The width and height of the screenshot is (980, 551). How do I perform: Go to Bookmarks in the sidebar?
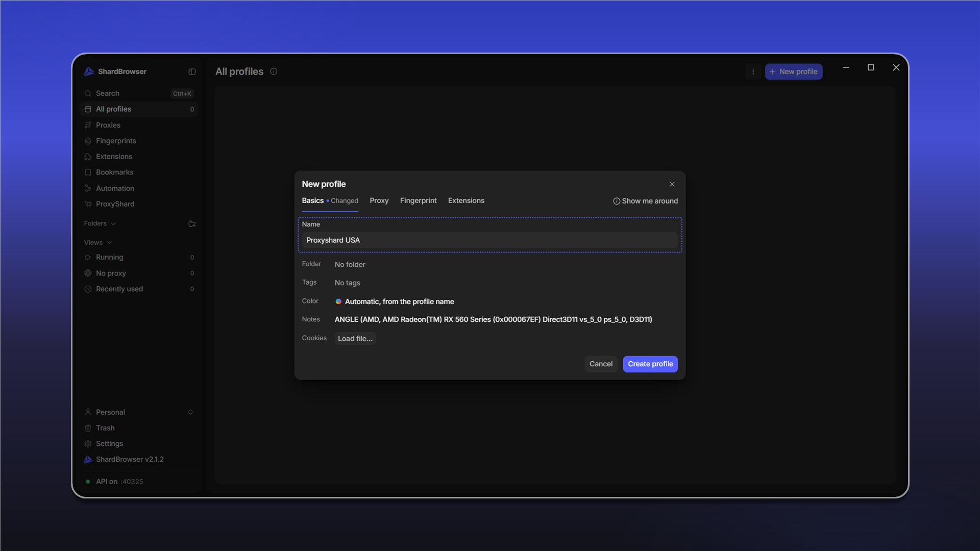point(139,172)
